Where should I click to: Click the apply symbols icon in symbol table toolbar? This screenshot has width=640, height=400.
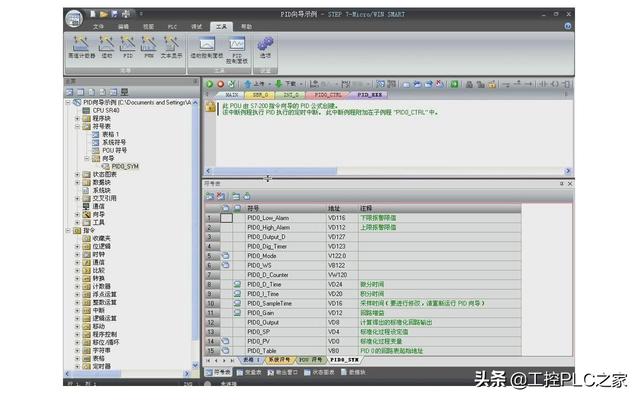coord(247,196)
